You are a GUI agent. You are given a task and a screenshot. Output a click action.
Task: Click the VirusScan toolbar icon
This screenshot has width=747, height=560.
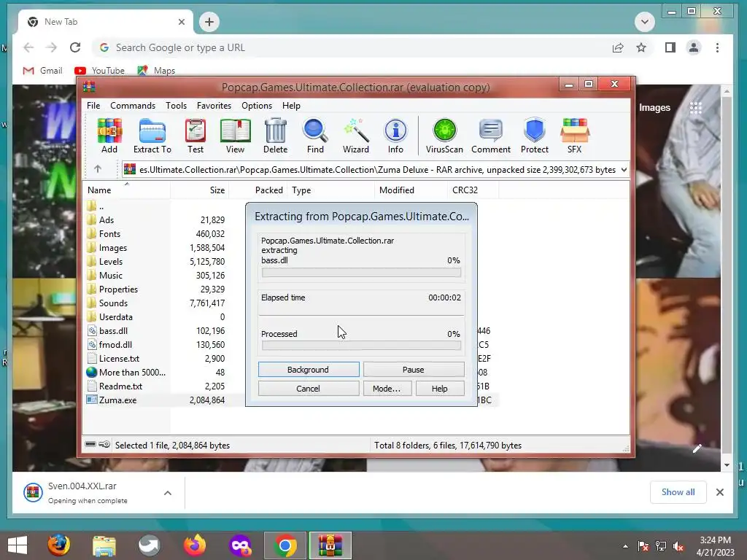(x=444, y=136)
